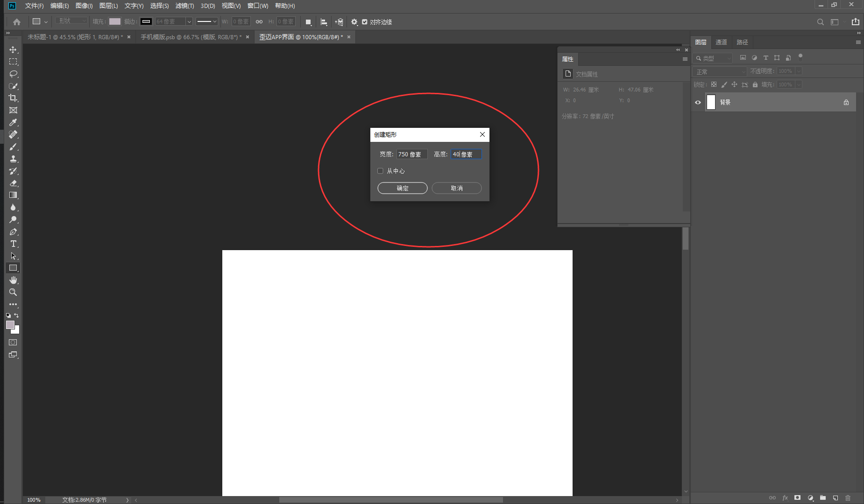
Task: Open the stroke width dropdown
Action: click(189, 21)
